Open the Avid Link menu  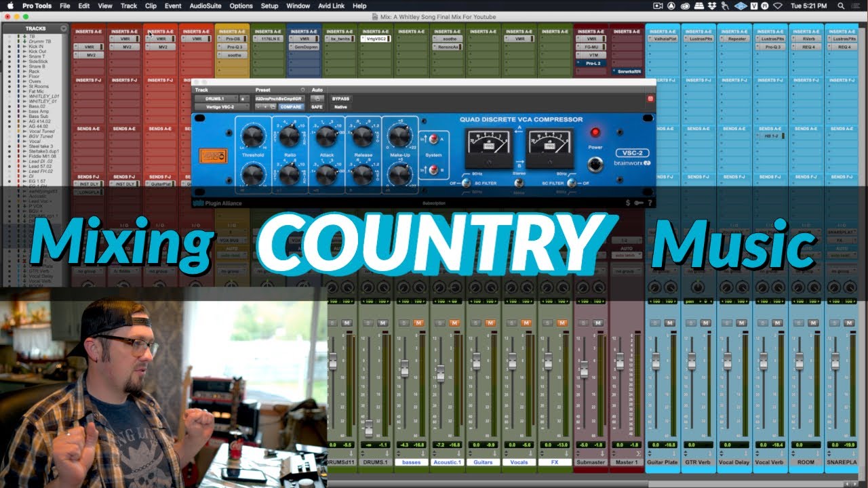[x=332, y=5]
